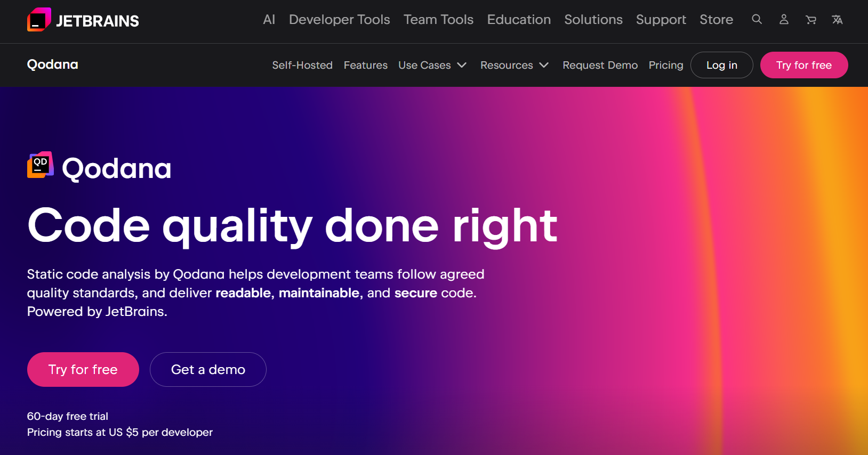Open the shopping cart icon
This screenshot has width=868, height=455.
810,20
